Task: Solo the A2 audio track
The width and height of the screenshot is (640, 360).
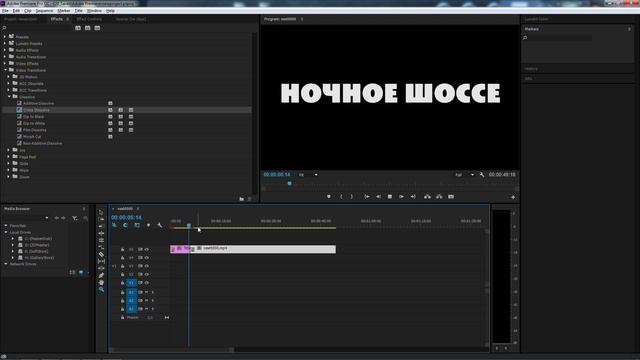Action: click(x=153, y=301)
